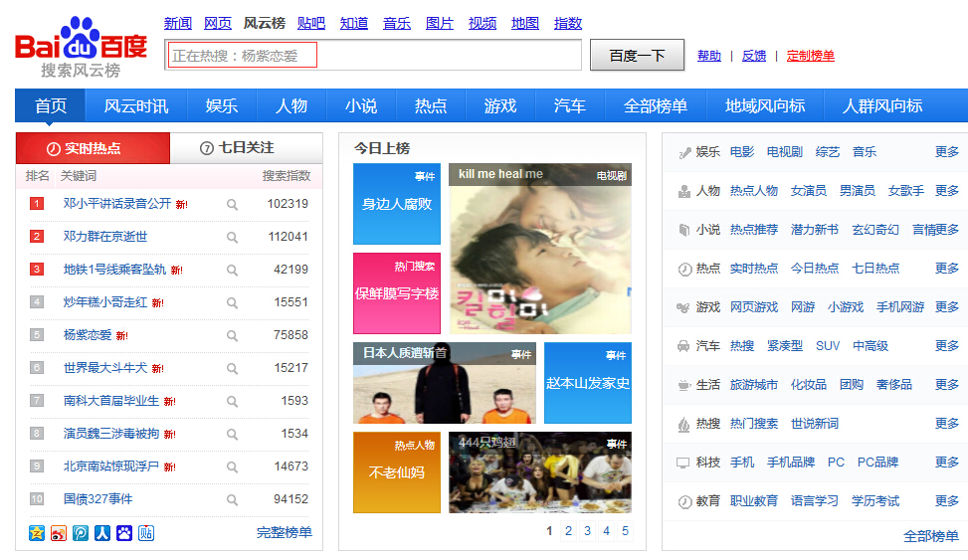Share to Renren icon
Image resolution: width=968 pixels, height=560 pixels.
[102, 533]
